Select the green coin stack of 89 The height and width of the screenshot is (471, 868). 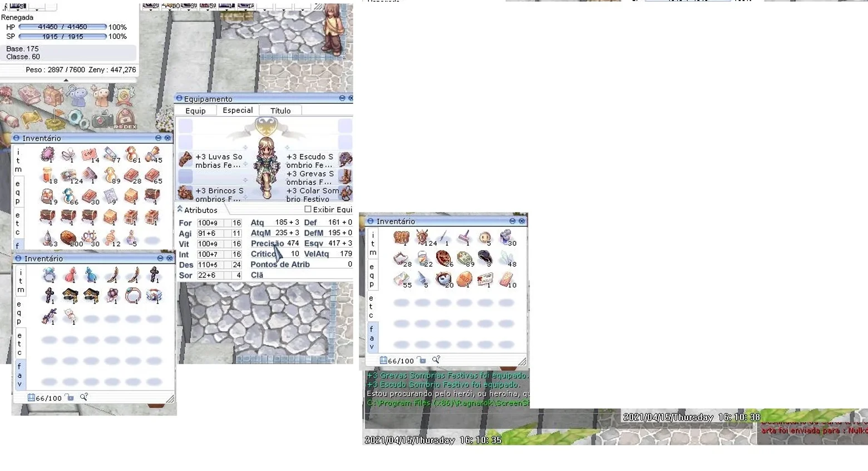[x=464, y=259]
